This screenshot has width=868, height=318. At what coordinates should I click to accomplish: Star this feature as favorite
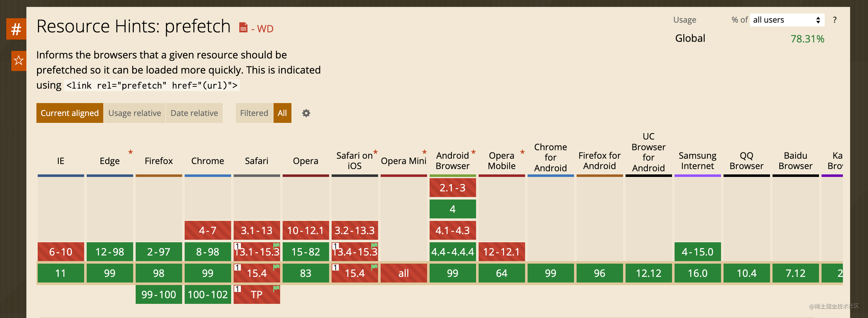pyautogui.click(x=19, y=61)
